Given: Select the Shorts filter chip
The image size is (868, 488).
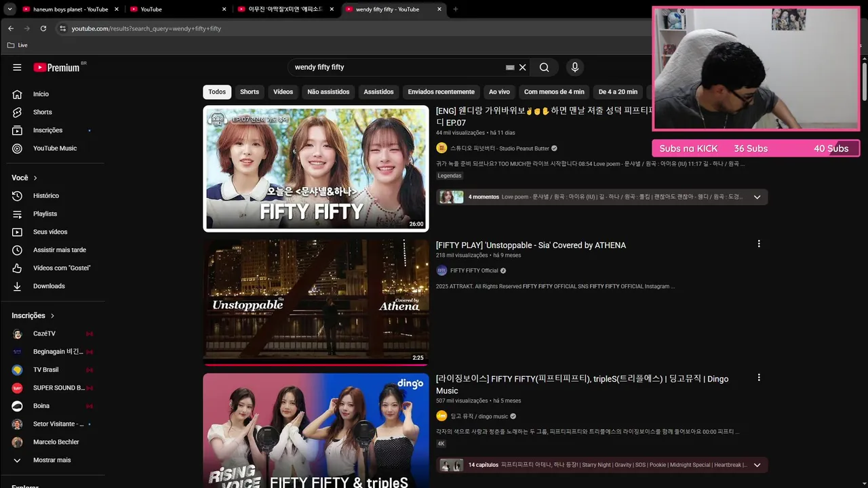Looking at the screenshot, I should click(250, 92).
